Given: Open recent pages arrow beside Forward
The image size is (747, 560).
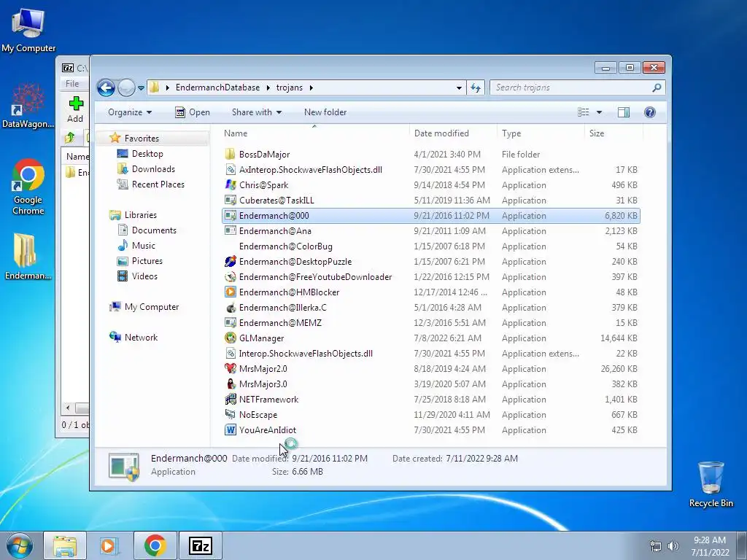Looking at the screenshot, I should coord(141,88).
